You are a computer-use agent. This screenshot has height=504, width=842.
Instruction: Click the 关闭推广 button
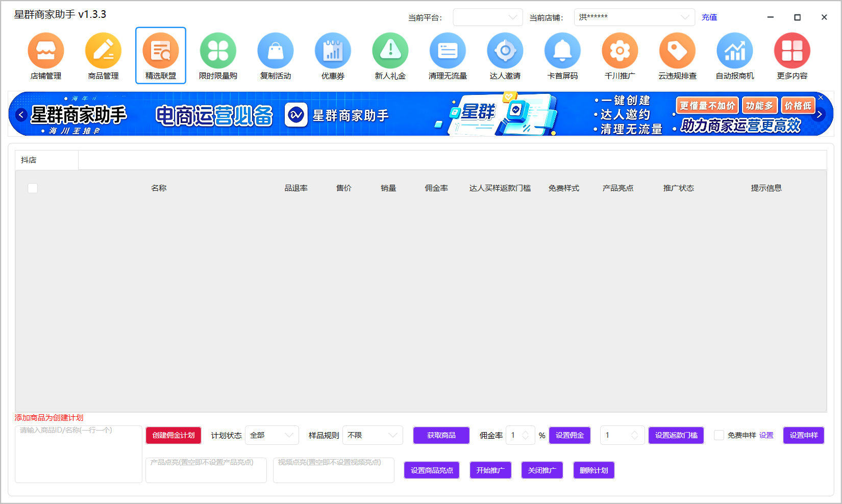click(x=542, y=470)
